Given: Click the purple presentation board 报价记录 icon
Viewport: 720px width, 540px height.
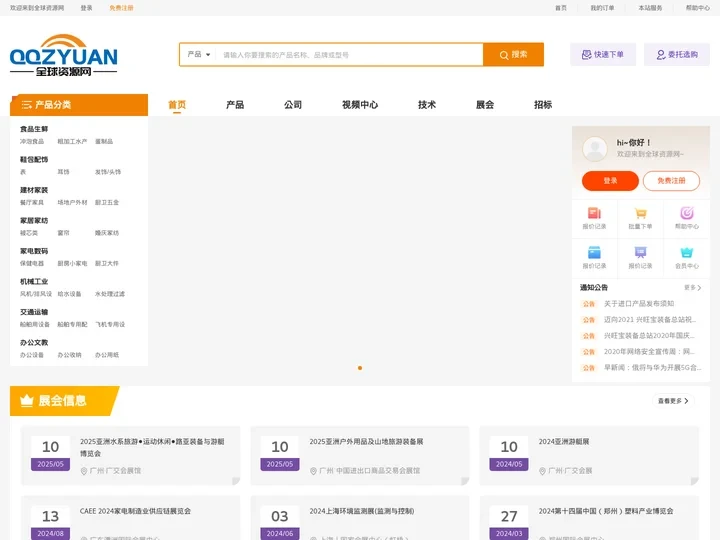Looking at the screenshot, I should pyautogui.click(x=641, y=253).
